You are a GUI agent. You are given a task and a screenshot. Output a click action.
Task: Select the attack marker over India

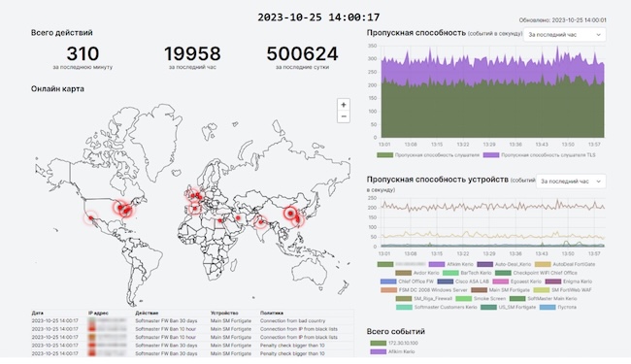(x=261, y=221)
